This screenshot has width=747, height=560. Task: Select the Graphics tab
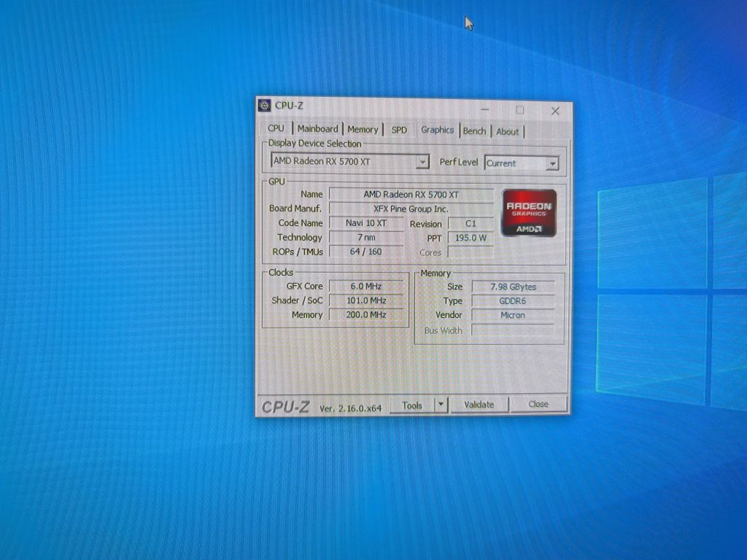(x=437, y=130)
